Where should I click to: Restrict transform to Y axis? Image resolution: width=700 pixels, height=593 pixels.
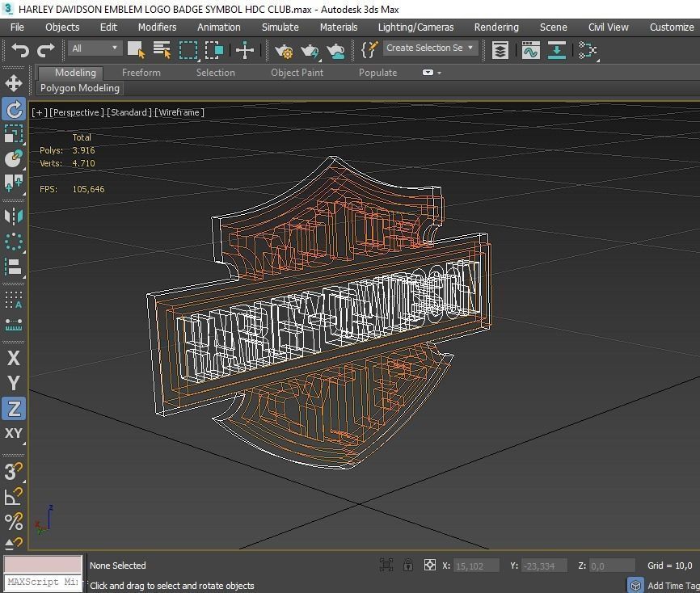pyautogui.click(x=14, y=383)
